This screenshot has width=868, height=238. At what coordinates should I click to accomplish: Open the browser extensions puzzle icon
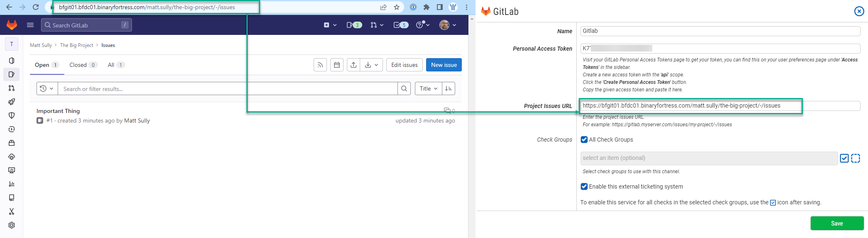(427, 7)
